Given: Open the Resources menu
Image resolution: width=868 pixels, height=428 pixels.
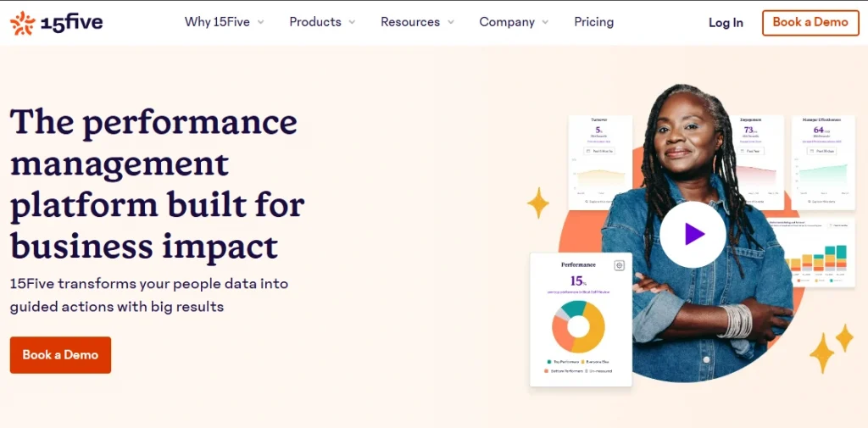Looking at the screenshot, I should click(x=410, y=22).
